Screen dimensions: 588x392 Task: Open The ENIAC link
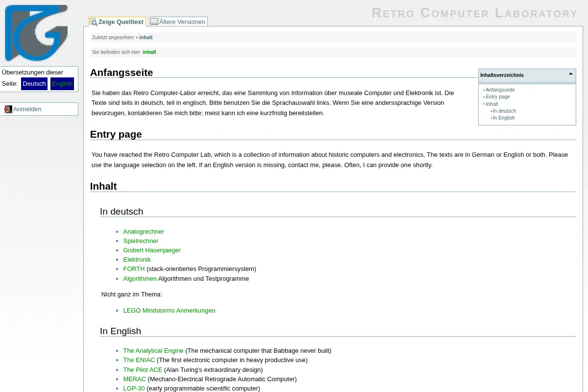click(139, 360)
